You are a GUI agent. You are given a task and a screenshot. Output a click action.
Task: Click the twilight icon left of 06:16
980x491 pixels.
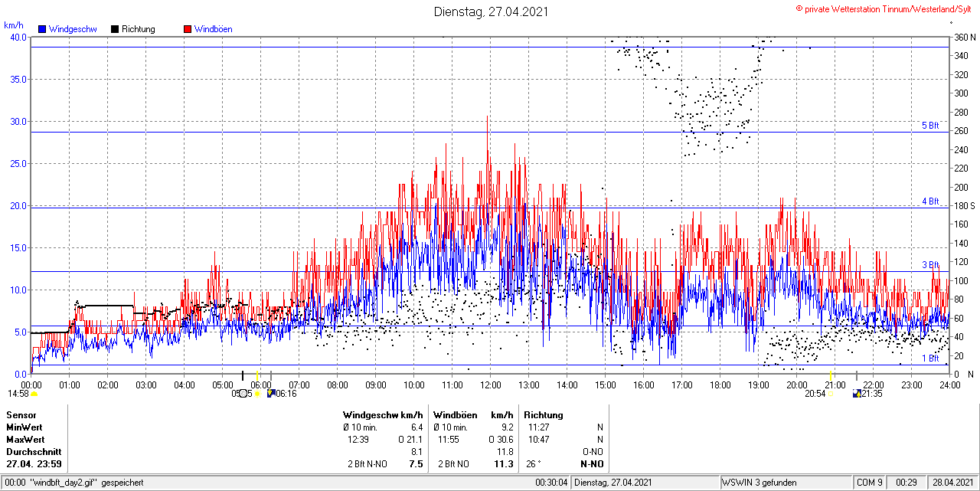pos(271,394)
